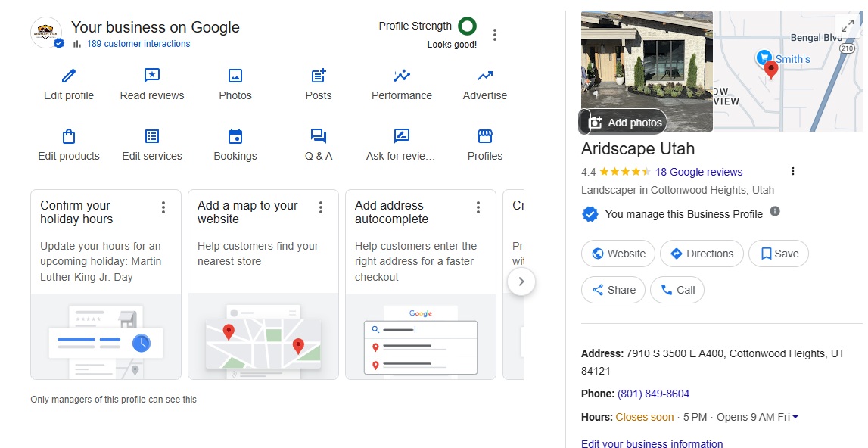Select the Advertise icon
The height and width of the screenshot is (448, 868).
tap(484, 76)
